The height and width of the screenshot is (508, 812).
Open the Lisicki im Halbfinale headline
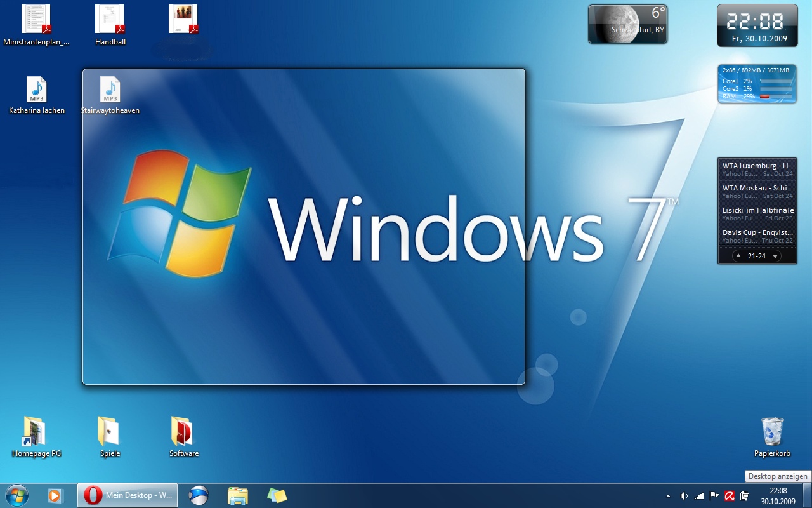[x=757, y=210]
